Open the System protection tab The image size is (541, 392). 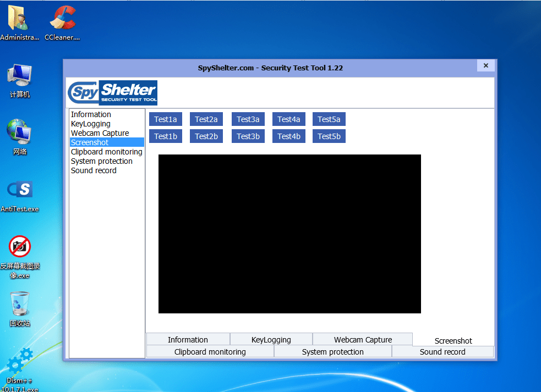tap(332, 352)
